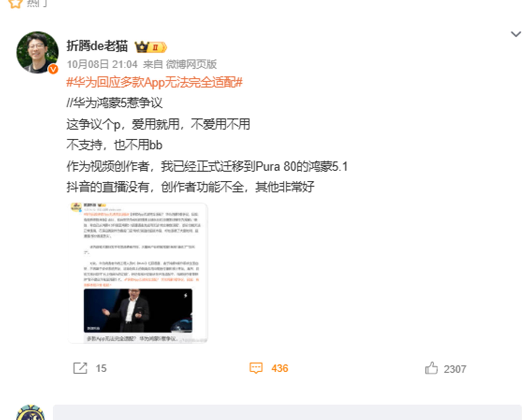Click the repost share icon
The image size is (525, 420).
click(x=80, y=368)
